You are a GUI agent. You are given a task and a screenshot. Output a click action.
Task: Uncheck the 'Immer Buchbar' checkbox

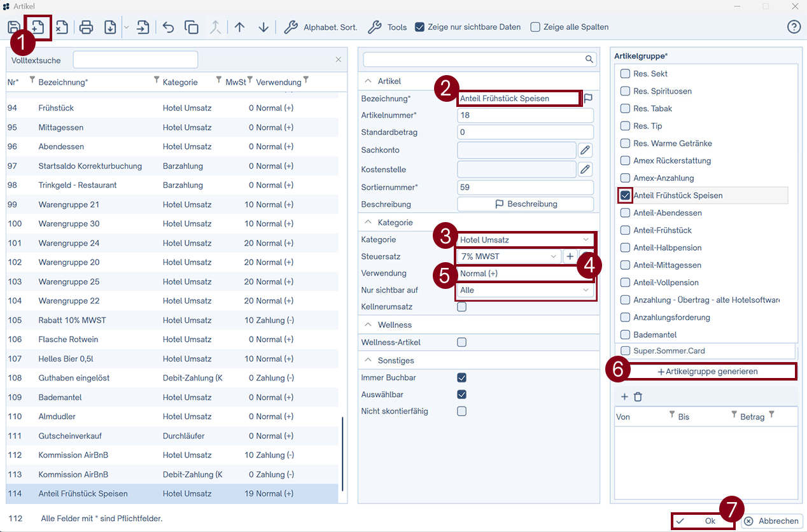(462, 378)
